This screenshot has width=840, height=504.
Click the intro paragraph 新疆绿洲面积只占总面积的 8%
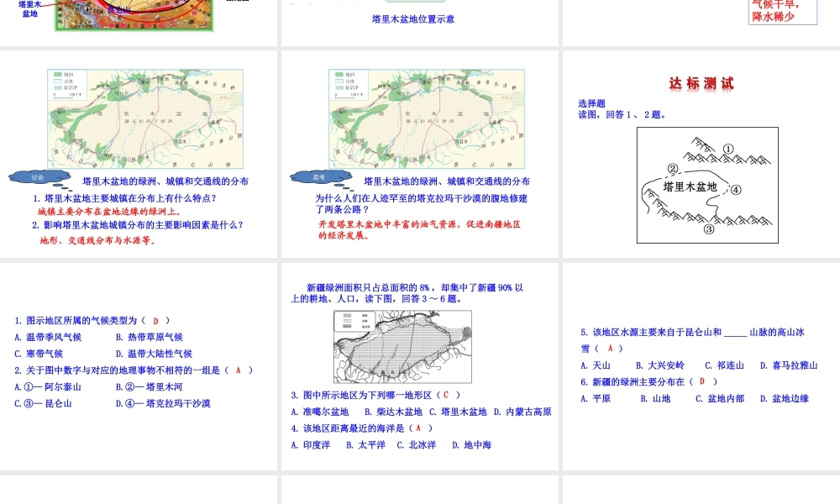407,293
